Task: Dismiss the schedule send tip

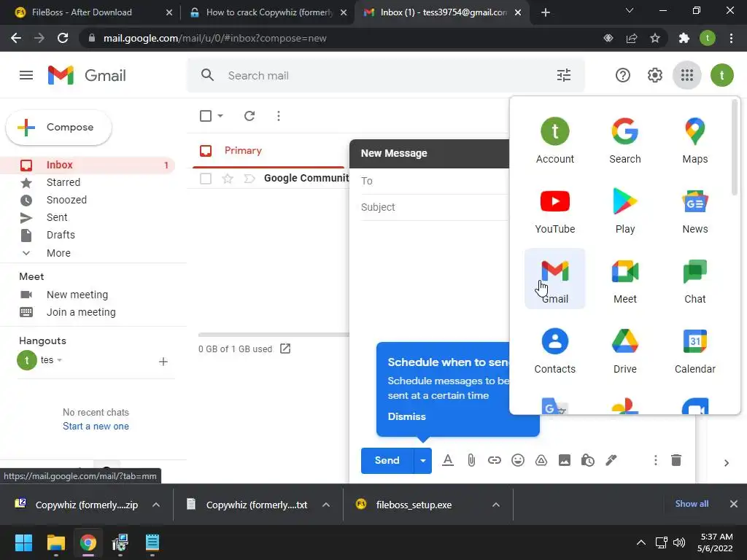Action: 406,416
